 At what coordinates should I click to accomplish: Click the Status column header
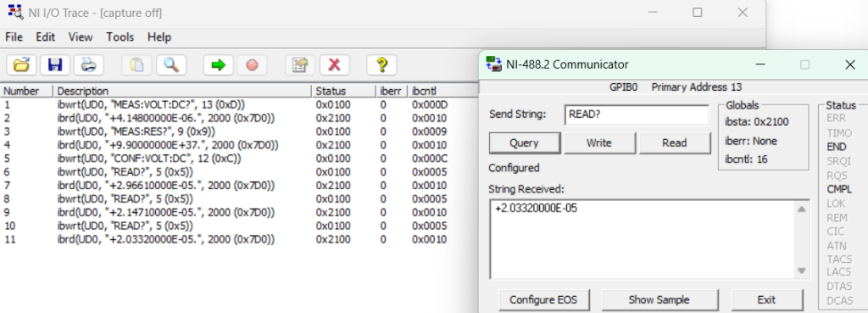click(x=344, y=91)
